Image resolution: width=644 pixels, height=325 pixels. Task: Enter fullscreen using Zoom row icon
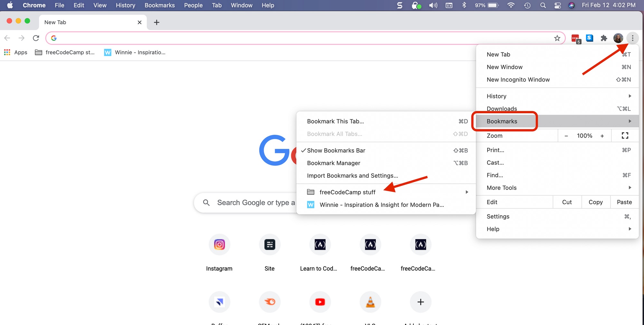625,136
